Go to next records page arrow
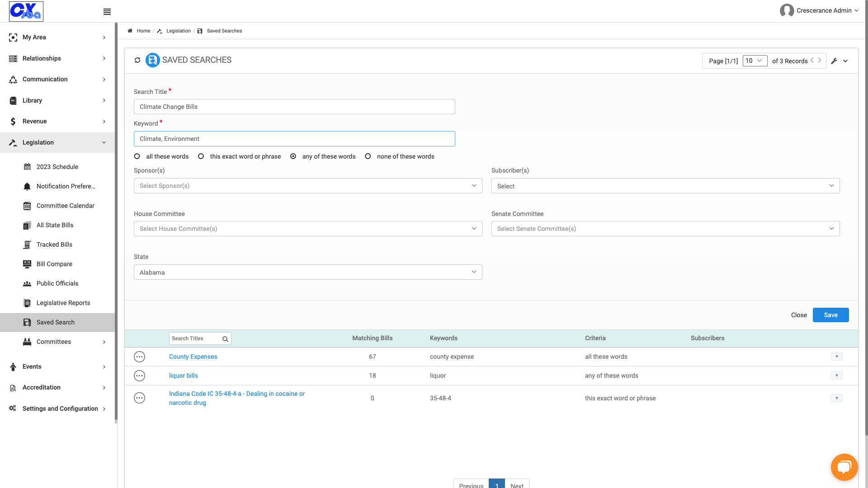868x488 pixels. pyautogui.click(x=820, y=60)
